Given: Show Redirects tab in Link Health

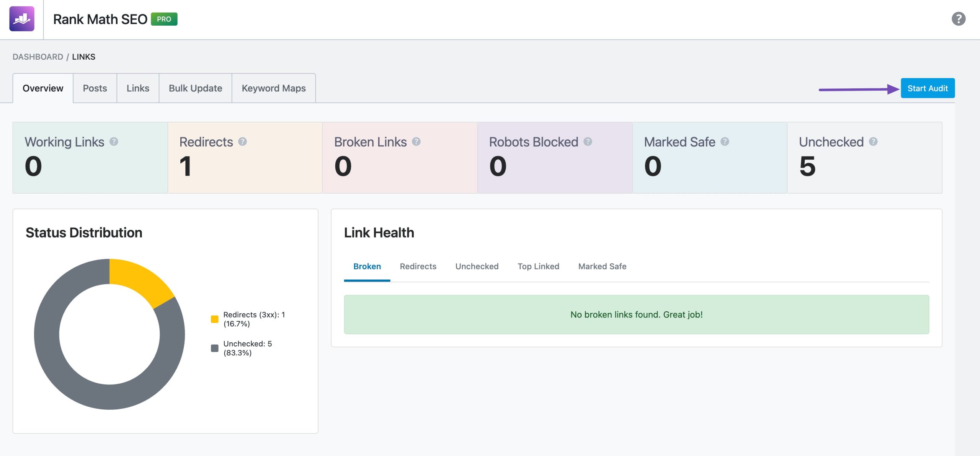Looking at the screenshot, I should point(418,266).
